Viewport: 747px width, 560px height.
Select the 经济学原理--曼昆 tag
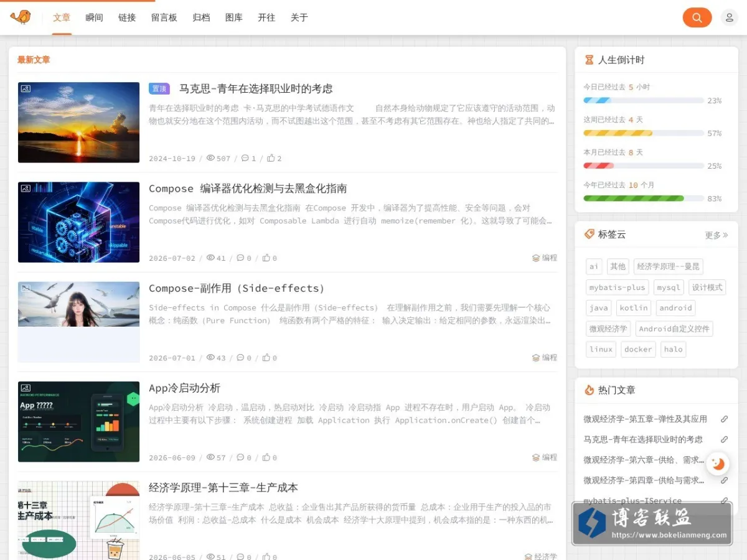pos(669,266)
